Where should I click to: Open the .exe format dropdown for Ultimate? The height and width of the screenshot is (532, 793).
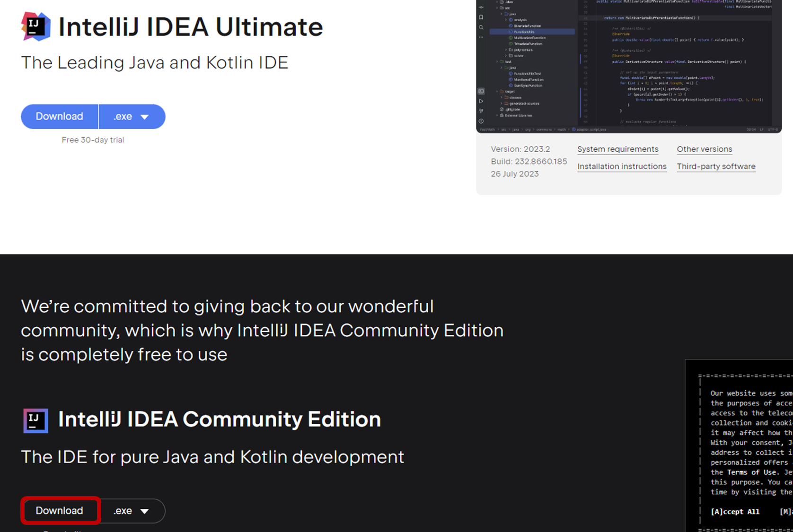point(132,116)
